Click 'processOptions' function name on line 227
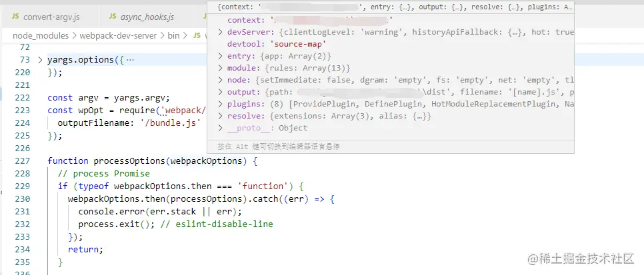 pyautogui.click(x=130, y=161)
